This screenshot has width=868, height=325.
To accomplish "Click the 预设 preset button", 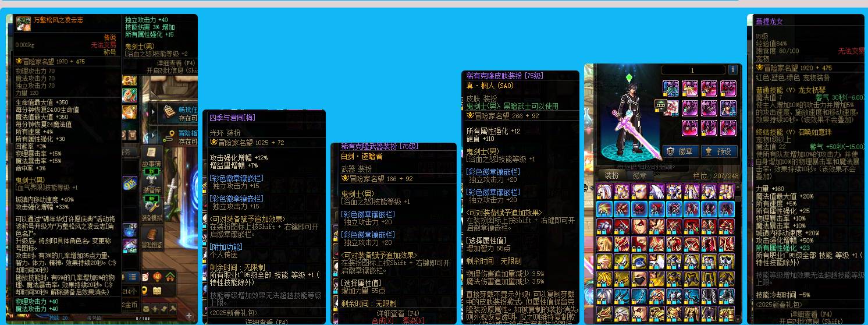I will click(x=719, y=151).
